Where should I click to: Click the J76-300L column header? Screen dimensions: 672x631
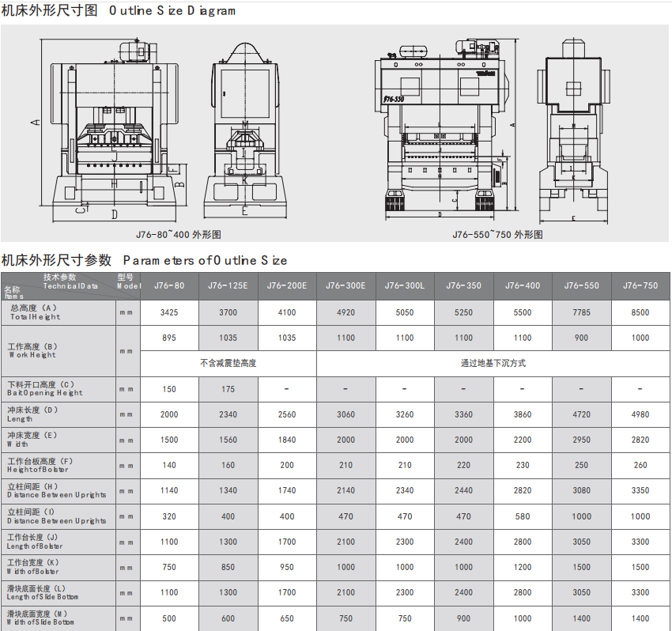click(x=405, y=285)
